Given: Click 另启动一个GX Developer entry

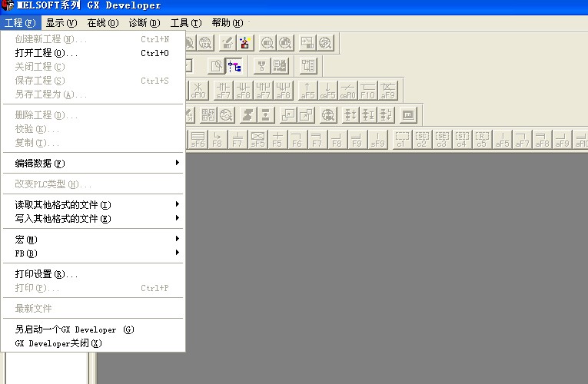Looking at the screenshot, I should tap(74, 329).
